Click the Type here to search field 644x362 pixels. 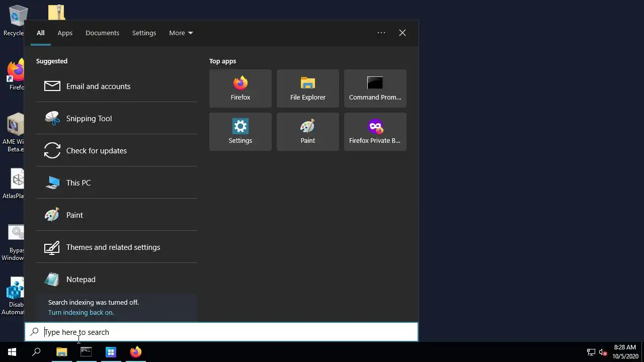tap(221, 332)
